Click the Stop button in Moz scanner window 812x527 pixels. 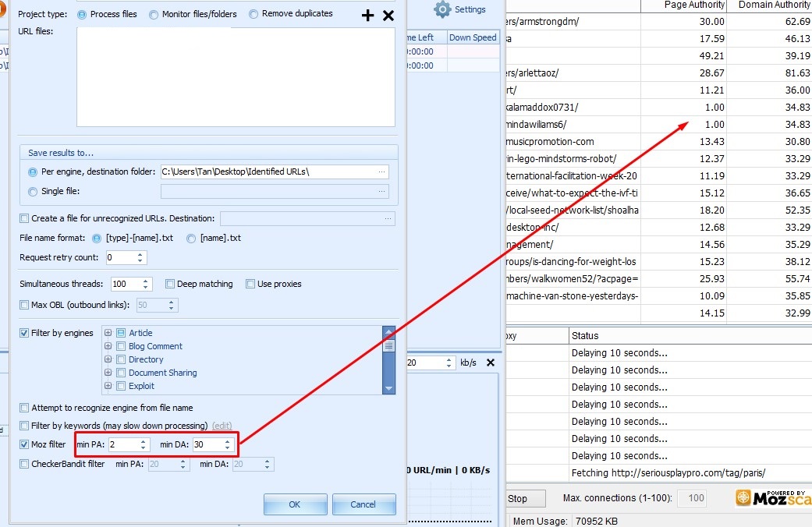pos(525,498)
